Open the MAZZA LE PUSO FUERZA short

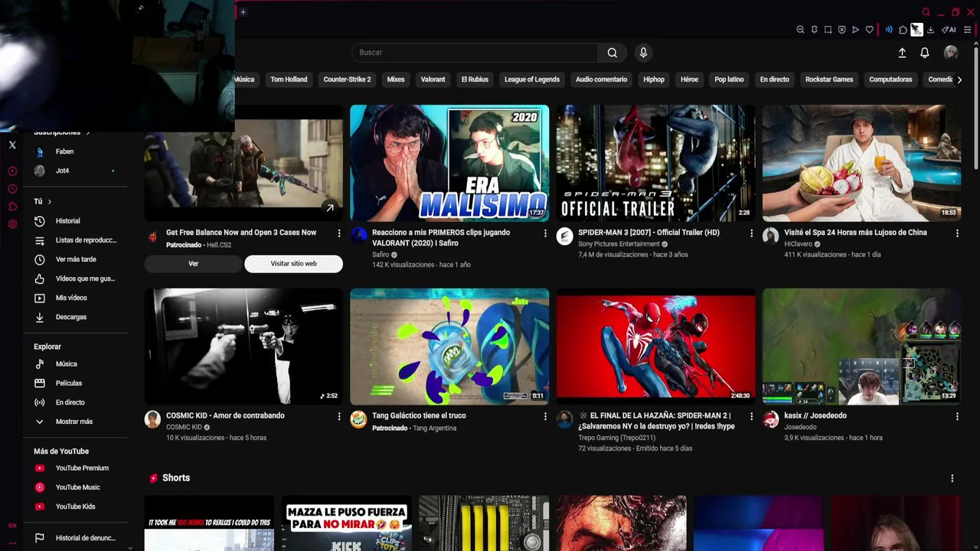tap(346, 523)
